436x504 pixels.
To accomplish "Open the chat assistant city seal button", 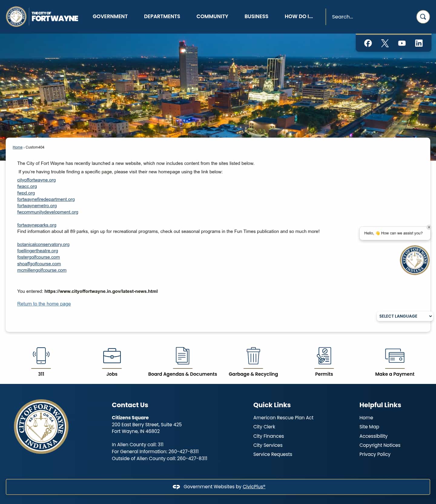I will [x=415, y=260].
